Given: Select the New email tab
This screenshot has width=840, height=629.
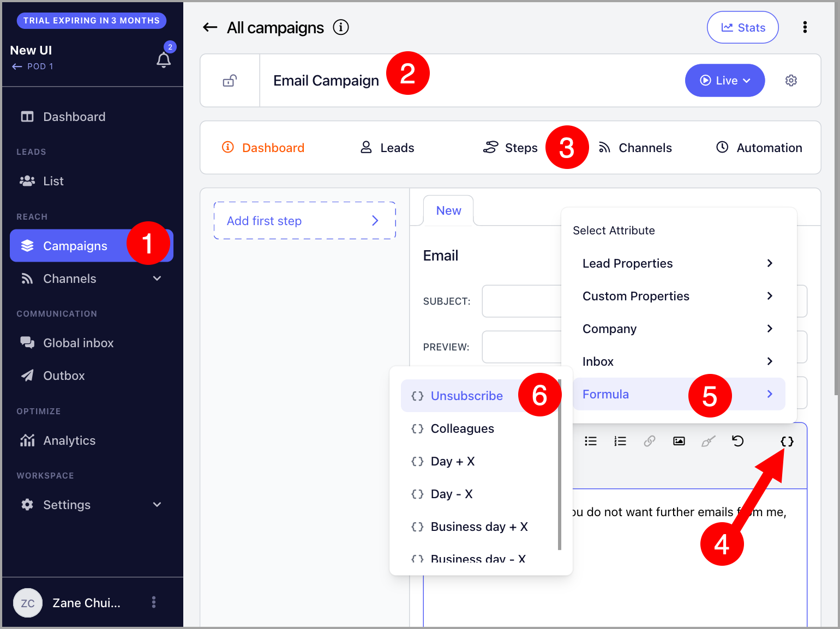Looking at the screenshot, I should point(448,210).
